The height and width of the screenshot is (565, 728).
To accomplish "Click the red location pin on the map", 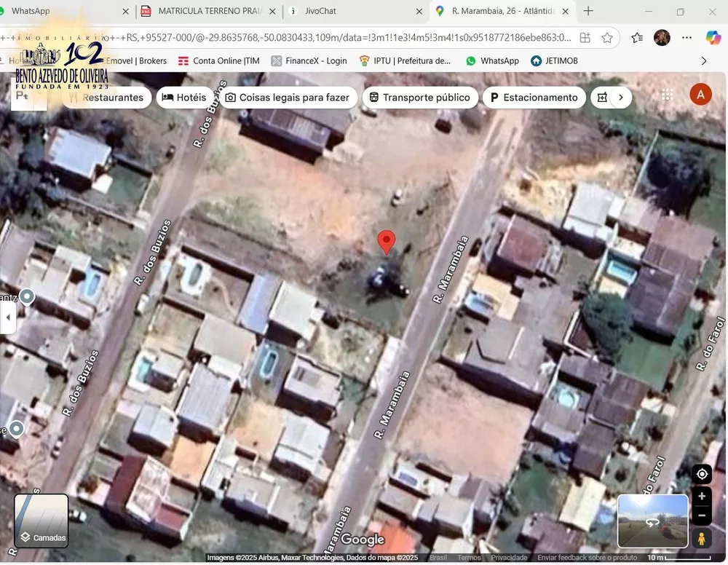I will click(x=387, y=241).
